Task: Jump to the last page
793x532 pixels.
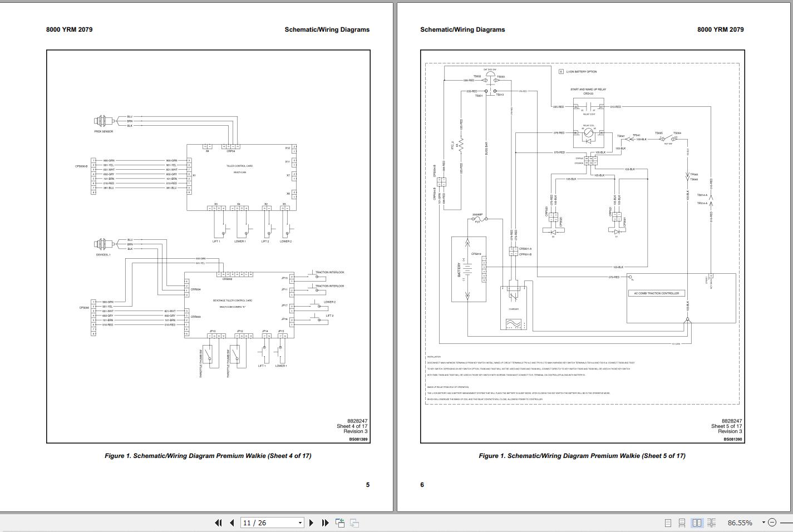Action: tap(325, 523)
